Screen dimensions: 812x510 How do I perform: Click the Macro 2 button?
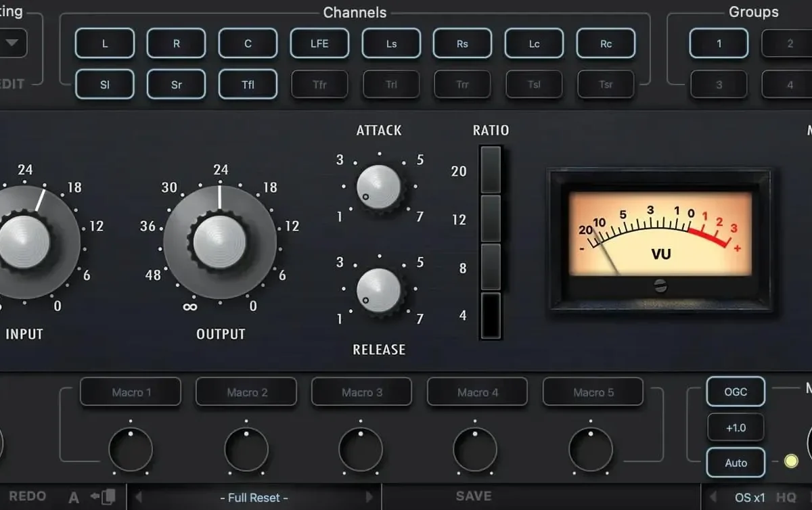[246, 392]
